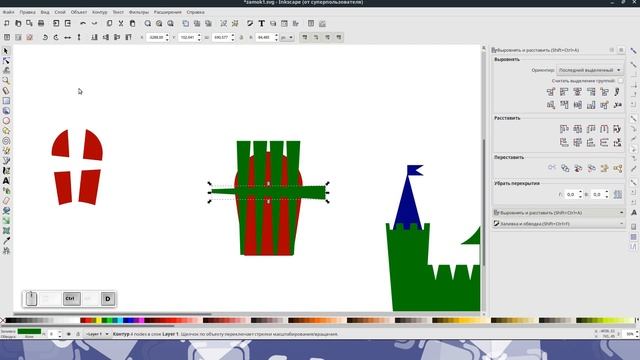Open the 'Ориентир' relative-to dropdown
The width and height of the screenshot is (640, 360).
(x=590, y=70)
